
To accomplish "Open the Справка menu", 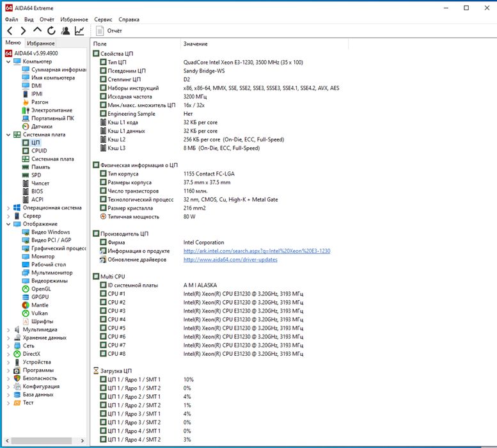I will click(129, 20).
